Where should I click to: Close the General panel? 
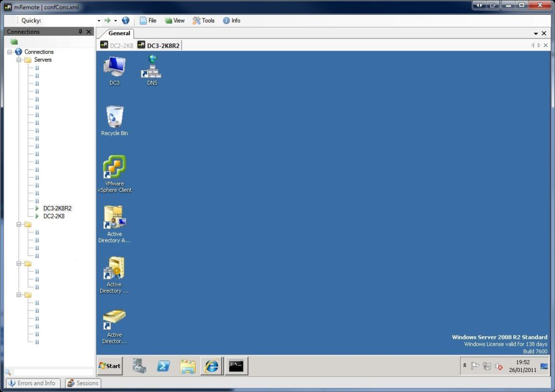544,33
